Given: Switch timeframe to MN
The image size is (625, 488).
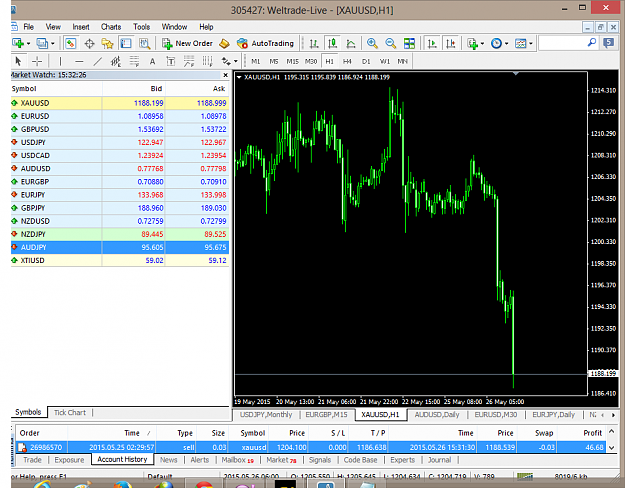Looking at the screenshot, I should click(403, 61).
